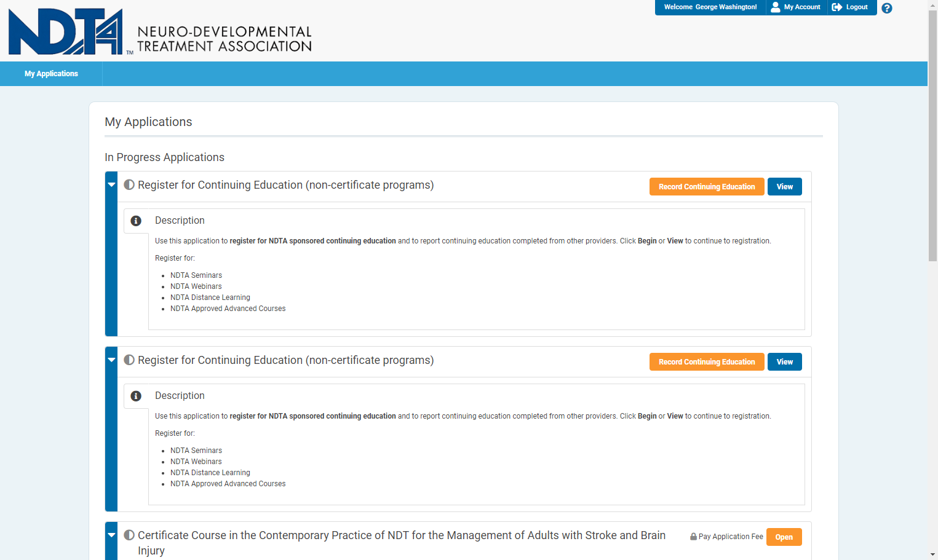Click View button of first application

click(785, 187)
